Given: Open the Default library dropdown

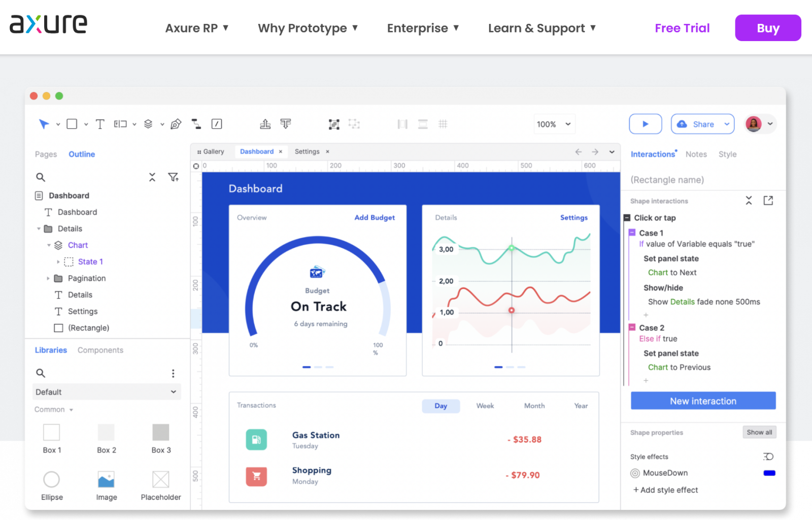Looking at the screenshot, I should click(107, 392).
